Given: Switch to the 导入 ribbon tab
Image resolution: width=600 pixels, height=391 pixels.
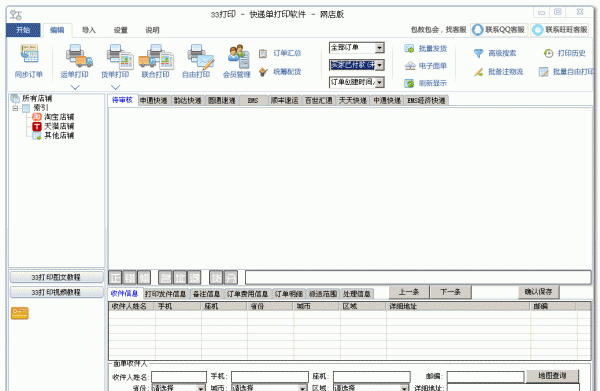Looking at the screenshot, I should [89, 30].
